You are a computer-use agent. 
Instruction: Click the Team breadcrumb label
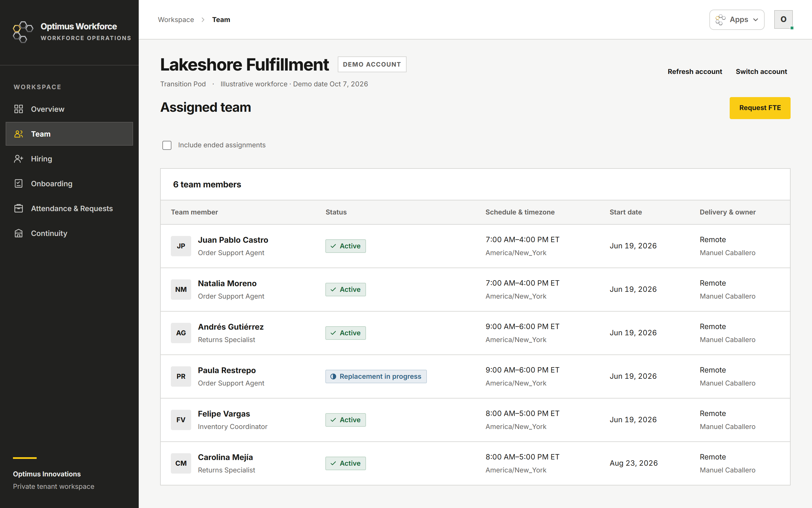point(221,19)
